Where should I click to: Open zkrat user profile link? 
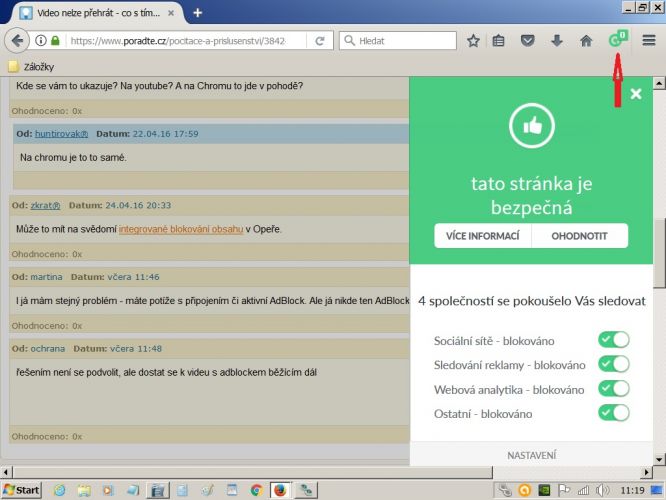[45, 206]
